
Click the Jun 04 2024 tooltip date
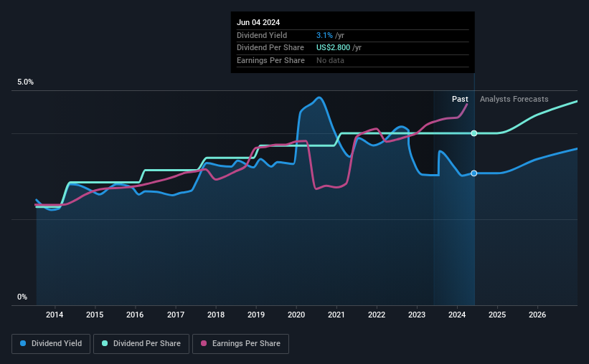[x=258, y=22]
